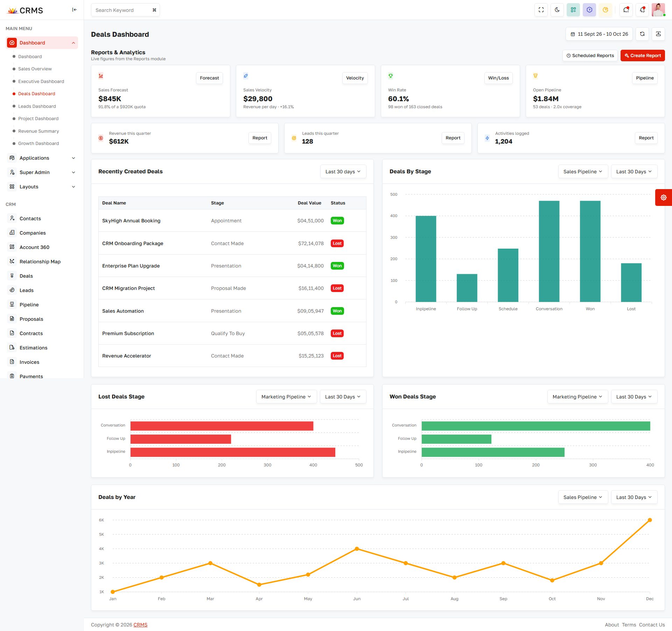This screenshot has width=672, height=631.
Task: Open Last 30 days dropdown in Recently Created Deals
Action: 343,172
